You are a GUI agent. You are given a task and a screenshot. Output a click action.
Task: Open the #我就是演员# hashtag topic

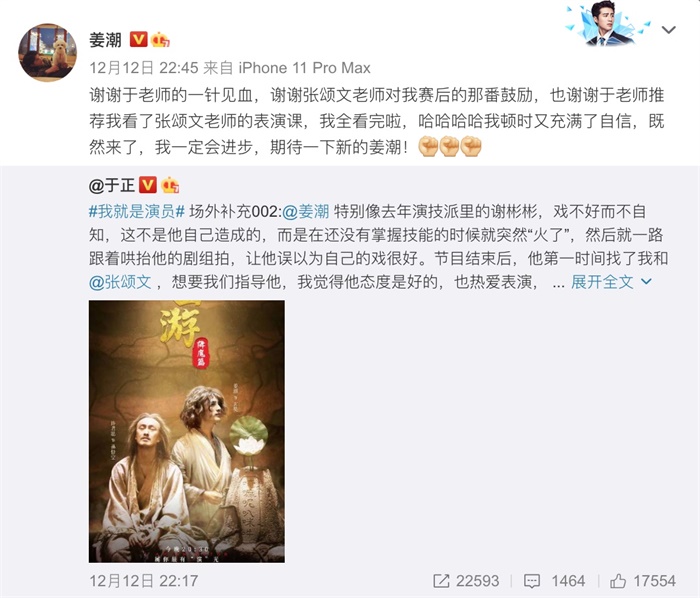(x=137, y=211)
